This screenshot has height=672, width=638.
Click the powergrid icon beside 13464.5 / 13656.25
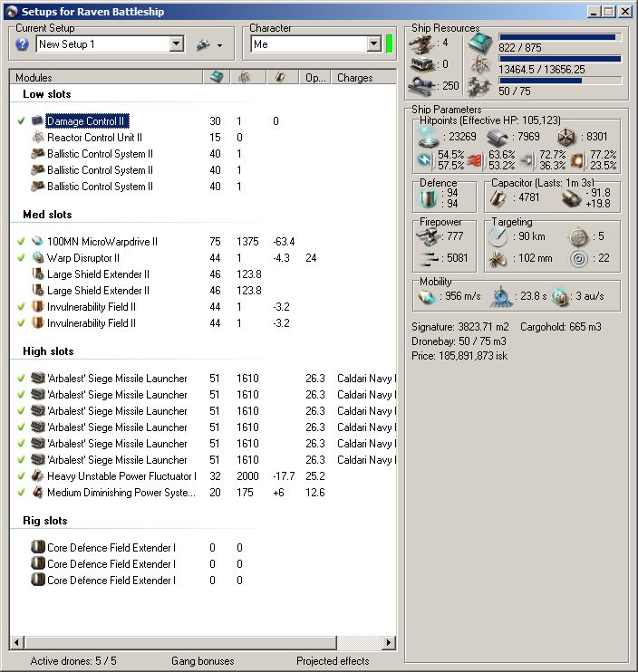(x=480, y=65)
